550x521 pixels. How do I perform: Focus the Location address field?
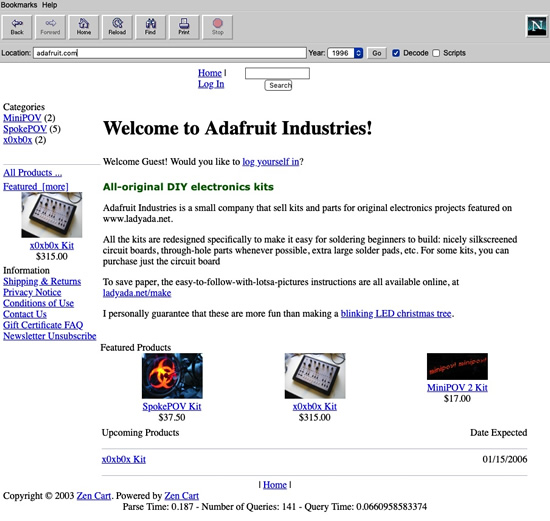tap(170, 53)
